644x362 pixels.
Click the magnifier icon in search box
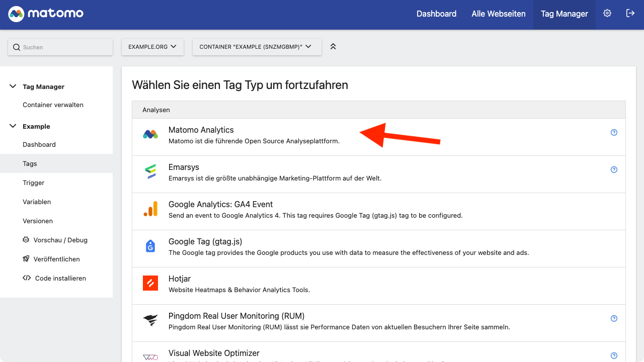(x=17, y=47)
